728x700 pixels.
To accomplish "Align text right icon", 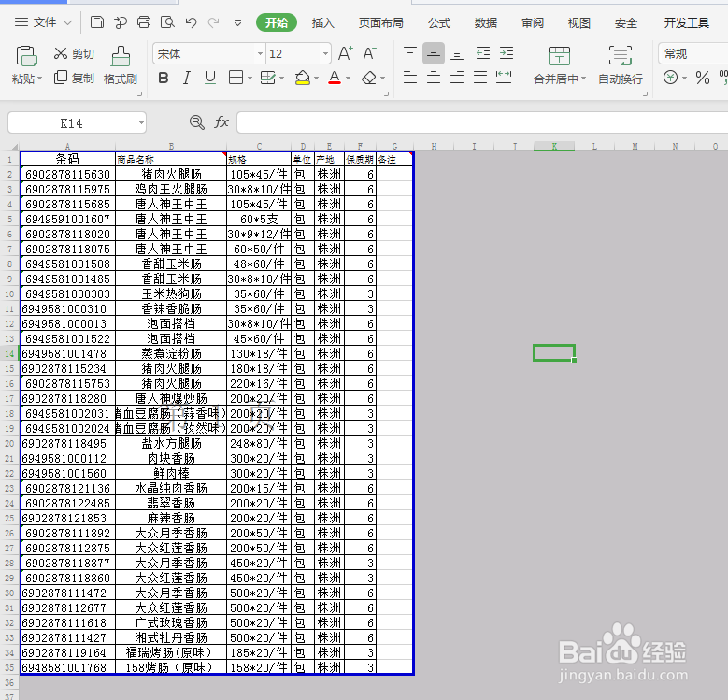I will [x=457, y=78].
